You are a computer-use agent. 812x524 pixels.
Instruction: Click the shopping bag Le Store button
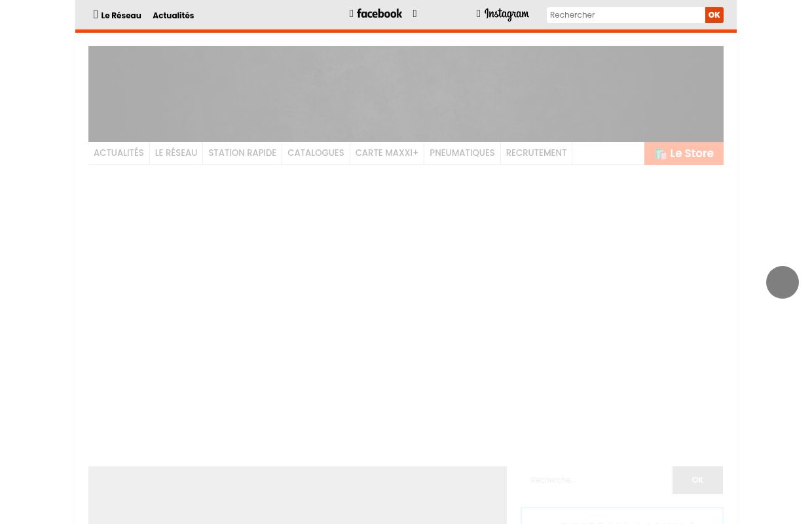[x=684, y=153]
